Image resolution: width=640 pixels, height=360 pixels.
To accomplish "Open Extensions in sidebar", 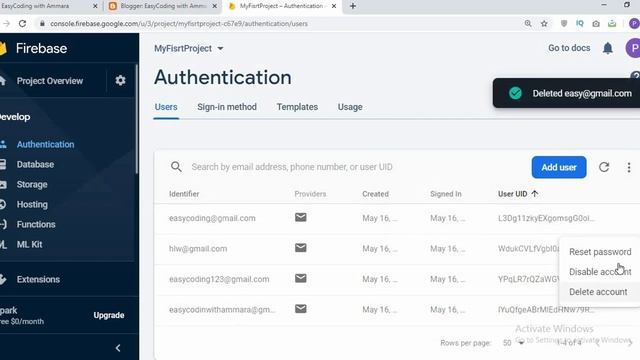I will 38,279.
